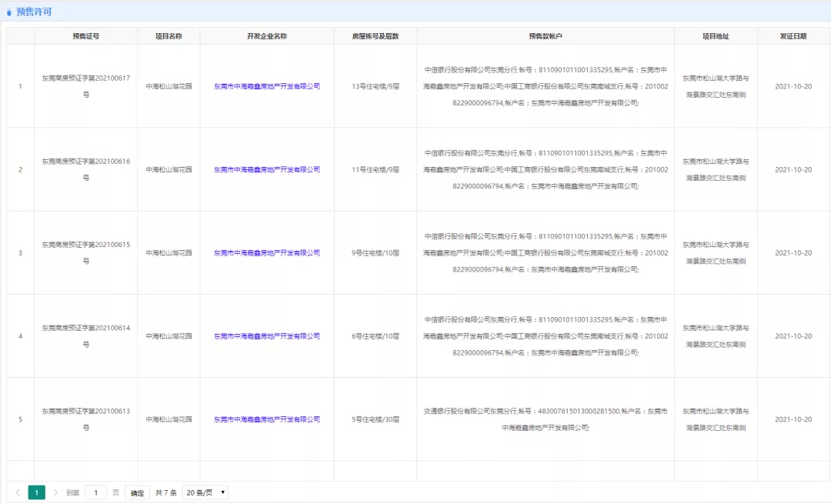The width and height of the screenshot is (831, 504).
Task: Open developer link in row 3
Action: (x=266, y=253)
